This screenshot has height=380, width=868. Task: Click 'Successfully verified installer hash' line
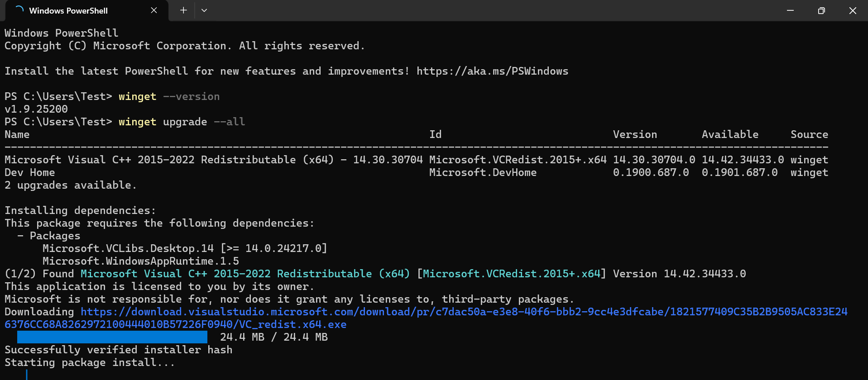pos(119,350)
